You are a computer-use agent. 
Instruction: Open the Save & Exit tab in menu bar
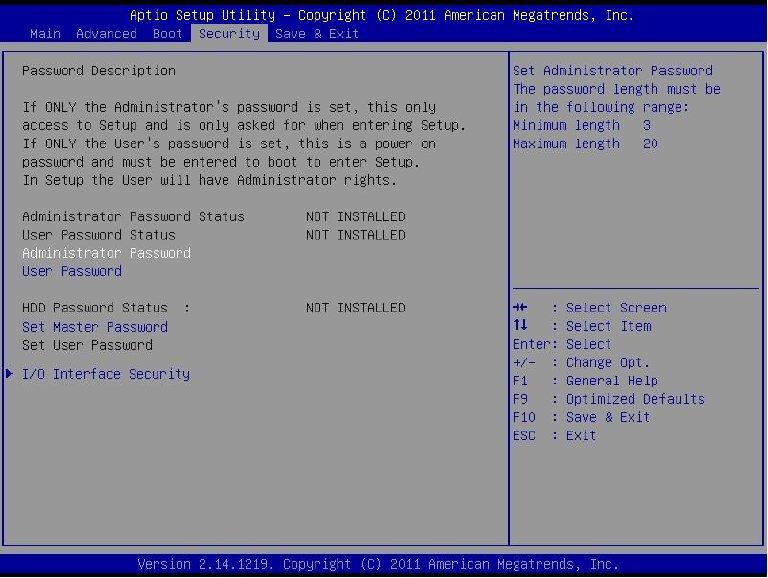(316, 34)
